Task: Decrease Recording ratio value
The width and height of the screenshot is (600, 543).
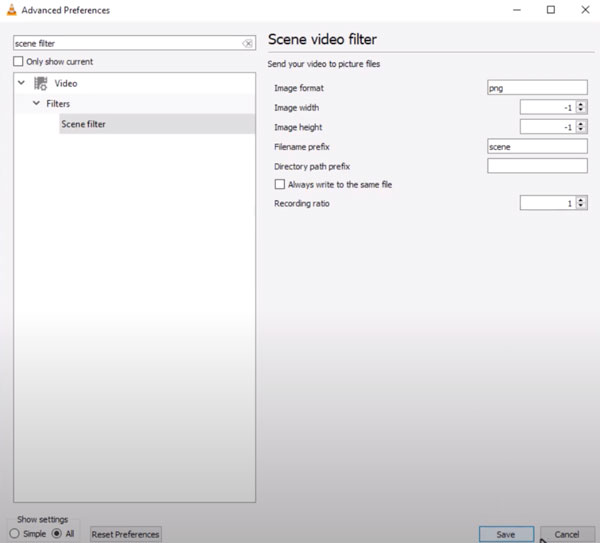Action: (581, 206)
